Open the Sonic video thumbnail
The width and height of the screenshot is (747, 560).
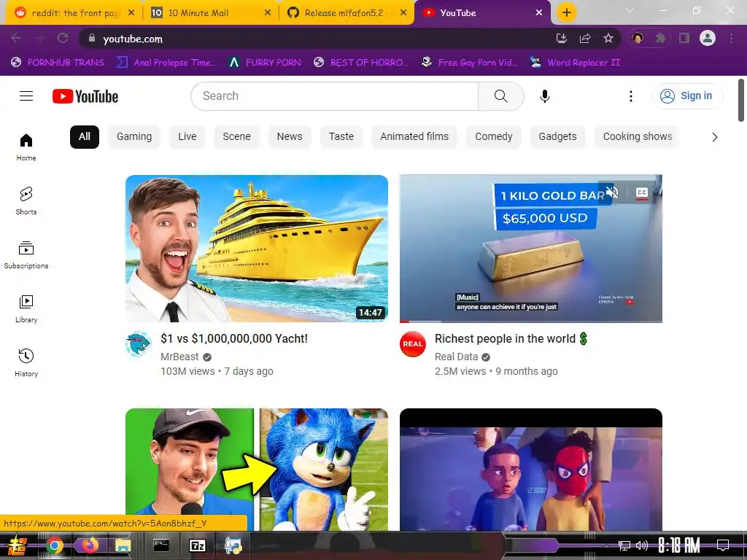click(257, 470)
